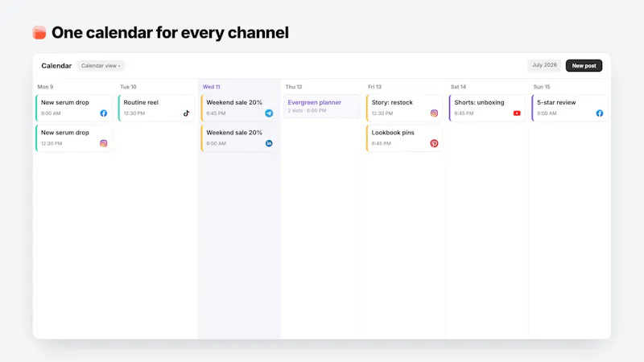Viewport: 644px width, 362px height.
Task: Click the 12:30 PM time on Story: restock
Action: pyautogui.click(x=382, y=113)
